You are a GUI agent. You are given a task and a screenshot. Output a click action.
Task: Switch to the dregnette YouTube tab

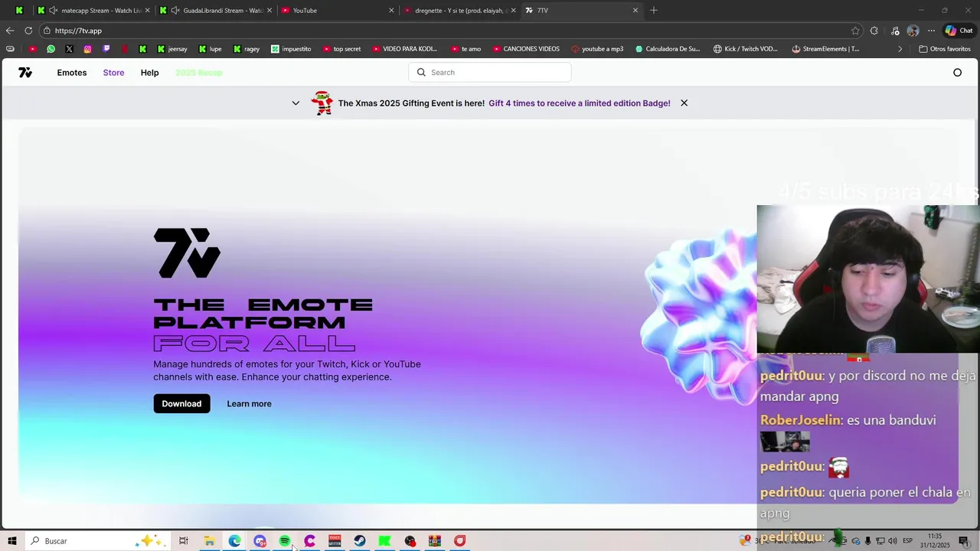(x=459, y=11)
